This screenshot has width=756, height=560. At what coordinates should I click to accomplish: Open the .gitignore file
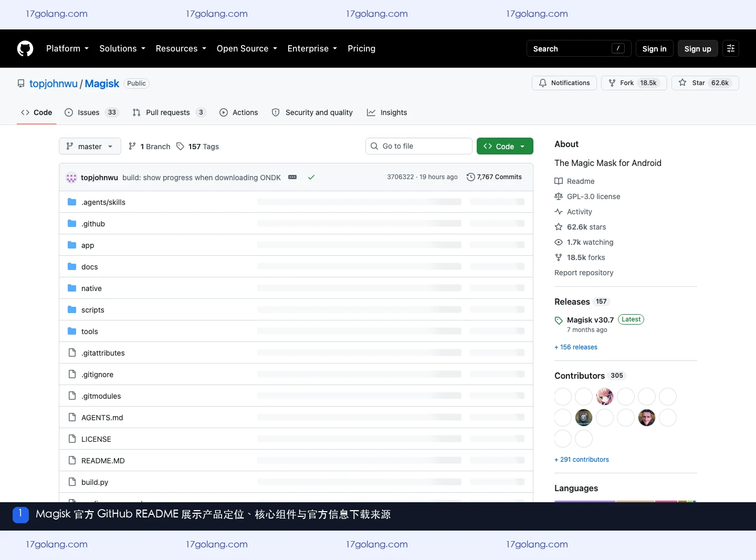[97, 375]
